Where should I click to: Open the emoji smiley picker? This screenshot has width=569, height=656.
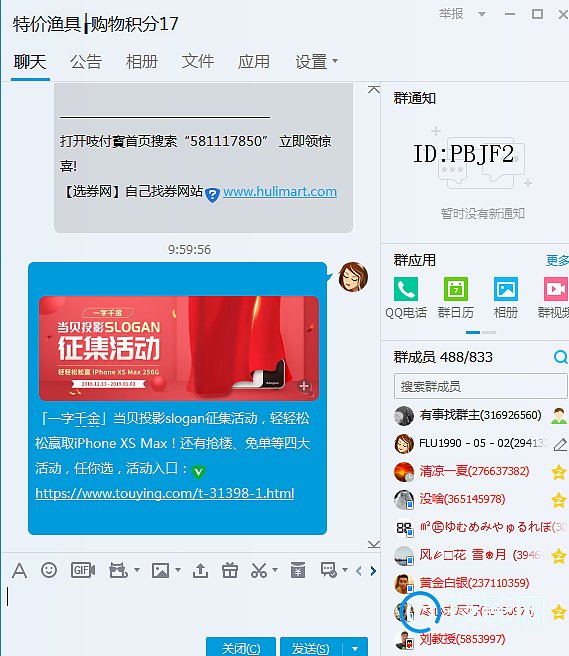coord(49,570)
